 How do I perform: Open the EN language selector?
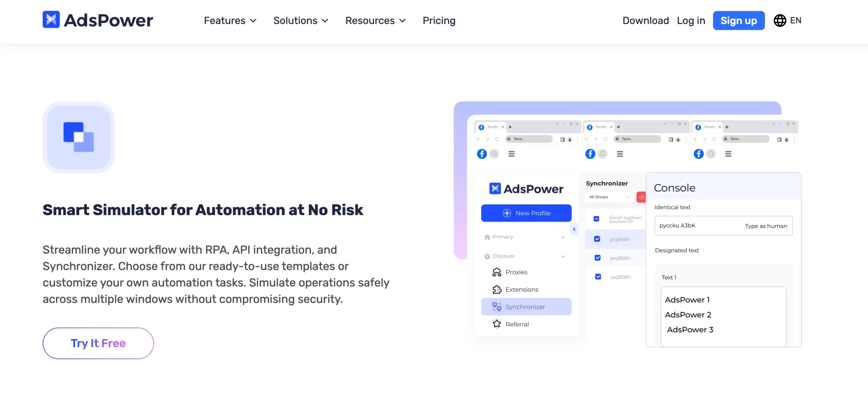[x=787, y=20]
